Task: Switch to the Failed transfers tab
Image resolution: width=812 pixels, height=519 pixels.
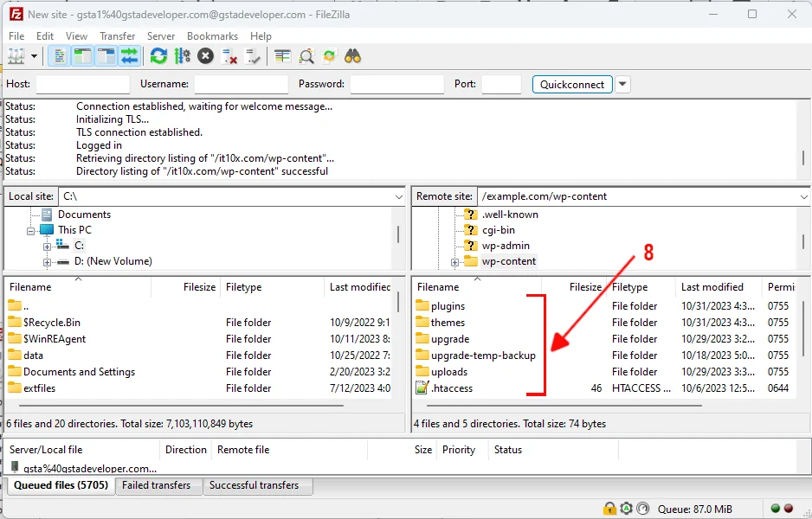Action: pos(157,485)
